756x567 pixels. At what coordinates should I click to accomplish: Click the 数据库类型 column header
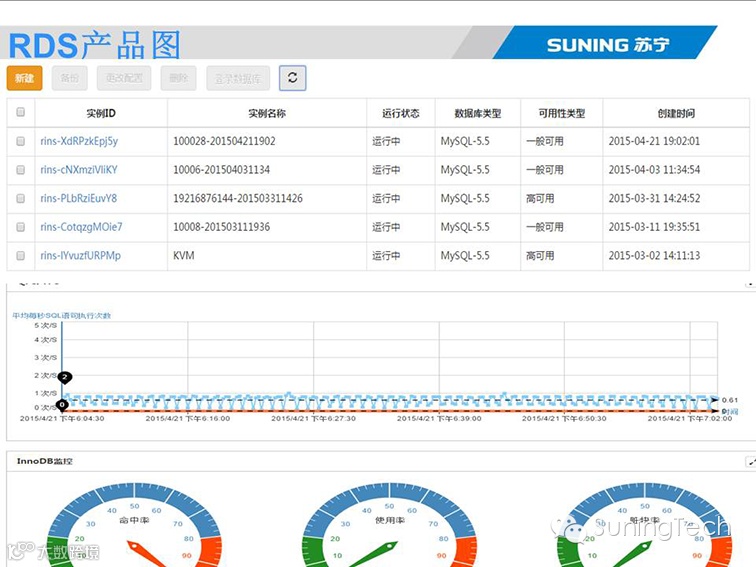point(478,113)
